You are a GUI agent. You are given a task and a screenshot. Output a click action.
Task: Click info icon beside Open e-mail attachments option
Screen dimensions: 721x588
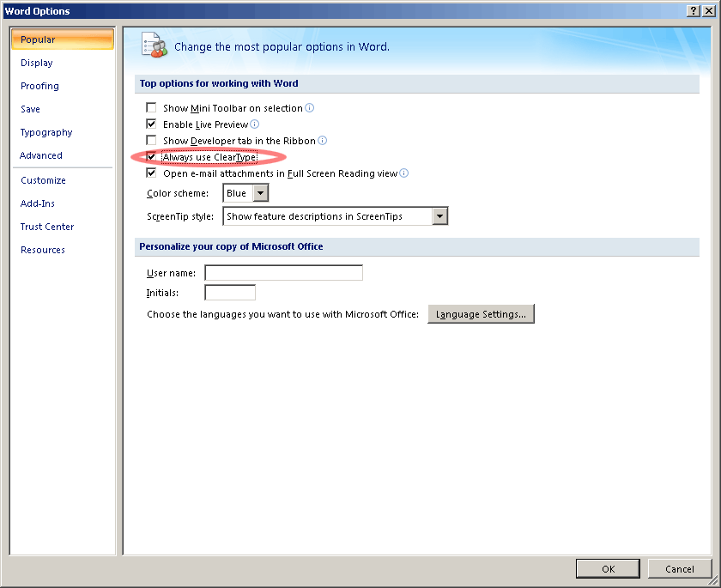click(x=403, y=173)
